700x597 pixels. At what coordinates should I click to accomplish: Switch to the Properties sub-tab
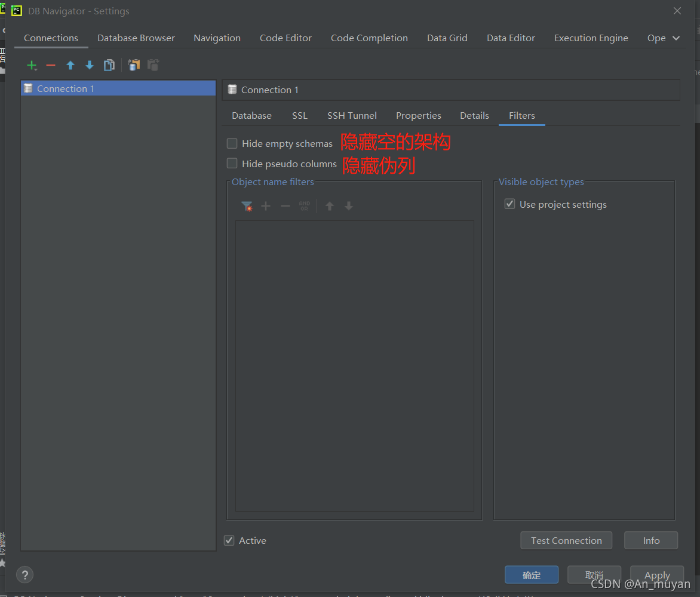tap(418, 116)
